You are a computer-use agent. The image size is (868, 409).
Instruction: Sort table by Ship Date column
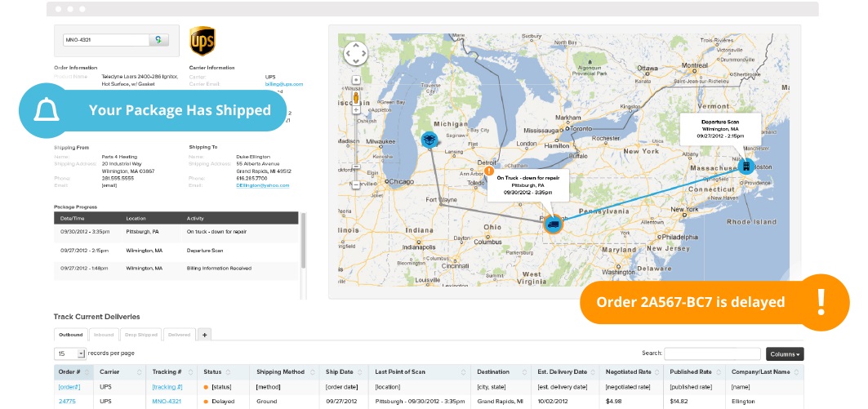click(x=345, y=372)
